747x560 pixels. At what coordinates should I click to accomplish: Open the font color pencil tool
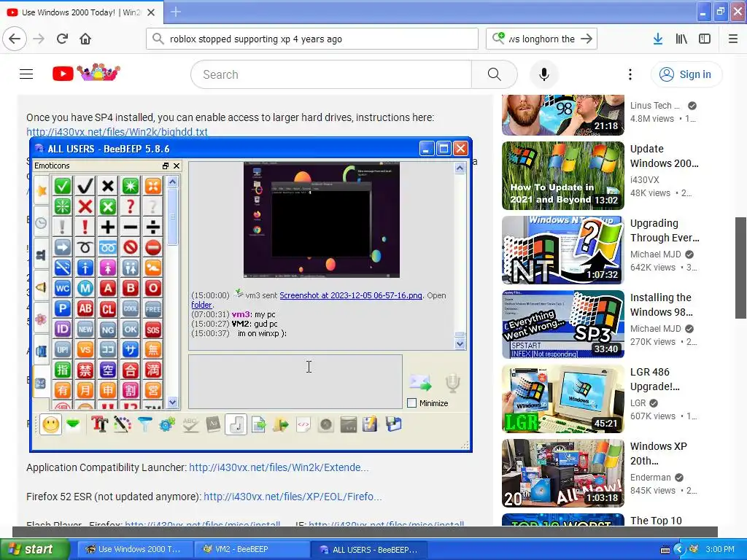coord(123,424)
